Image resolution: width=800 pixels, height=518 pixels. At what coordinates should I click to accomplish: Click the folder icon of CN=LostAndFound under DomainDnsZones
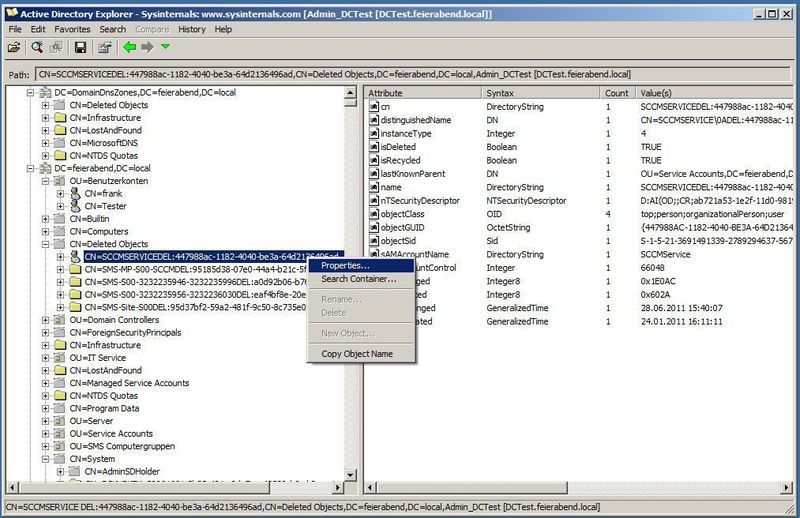[60, 130]
